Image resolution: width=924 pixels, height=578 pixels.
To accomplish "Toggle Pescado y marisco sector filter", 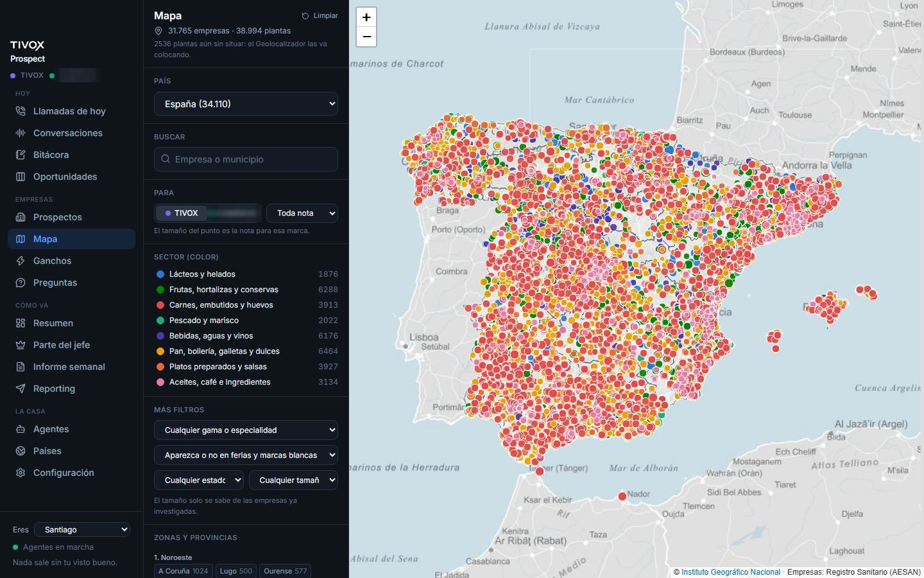I will pos(246,320).
